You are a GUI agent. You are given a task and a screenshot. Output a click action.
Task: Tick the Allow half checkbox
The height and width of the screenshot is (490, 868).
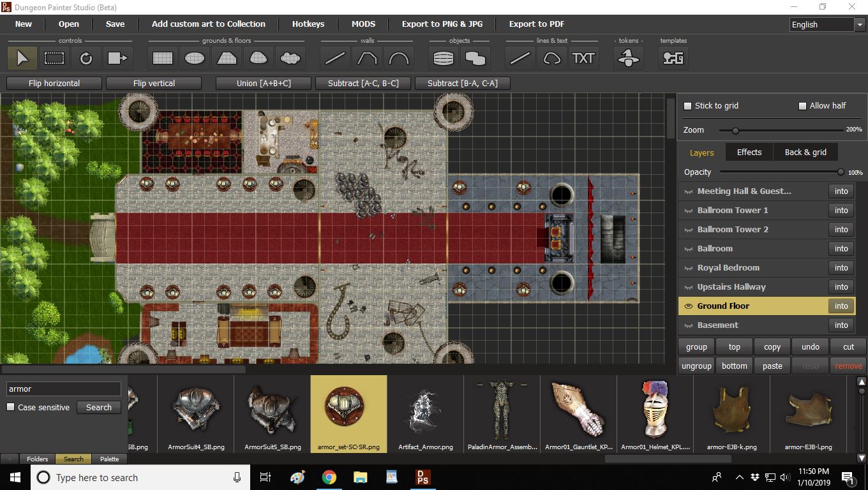[x=803, y=106]
